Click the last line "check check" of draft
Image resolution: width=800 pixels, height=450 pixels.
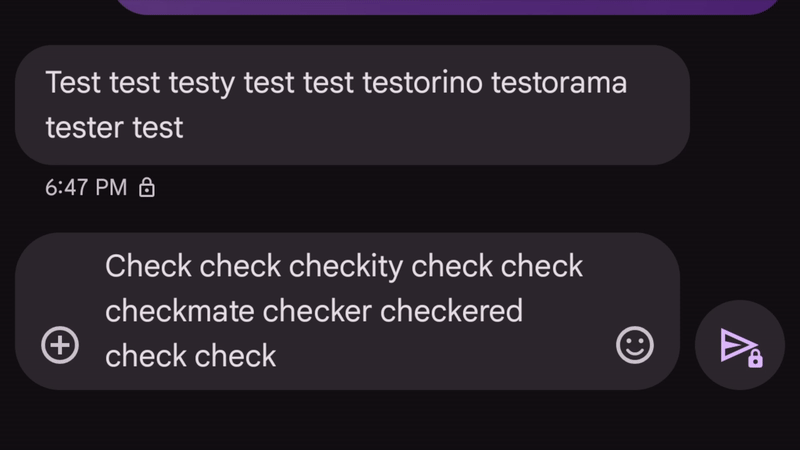pos(190,355)
